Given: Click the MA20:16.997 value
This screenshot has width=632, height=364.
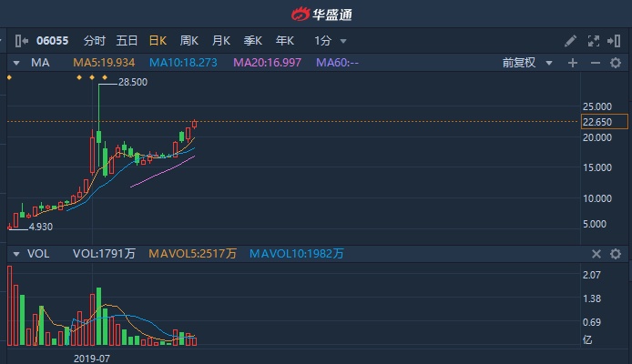Looking at the screenshot, I should 267,63.
